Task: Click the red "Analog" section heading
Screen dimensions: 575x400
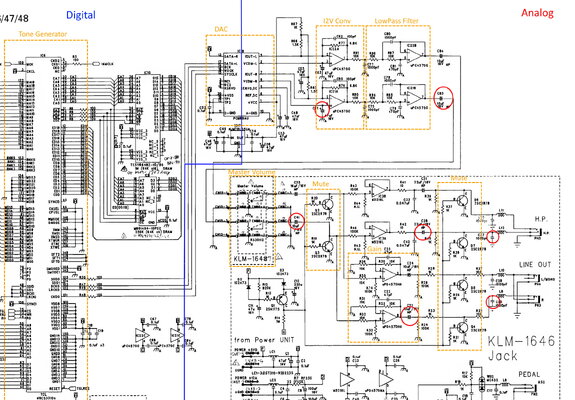Action: [537, 13]
